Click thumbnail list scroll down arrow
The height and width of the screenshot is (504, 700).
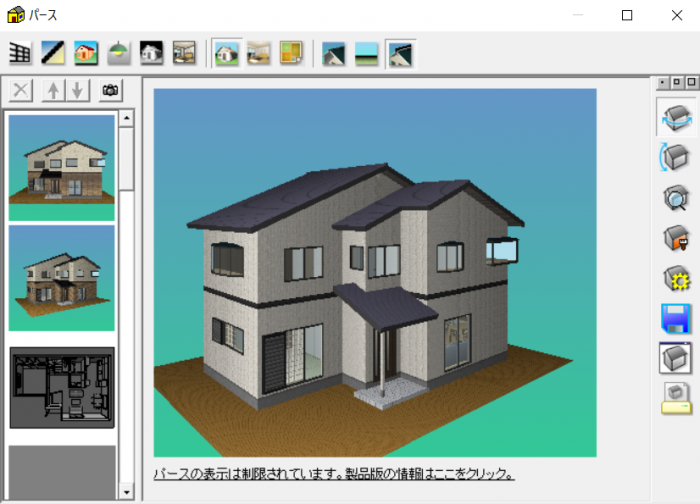[127, 492]
